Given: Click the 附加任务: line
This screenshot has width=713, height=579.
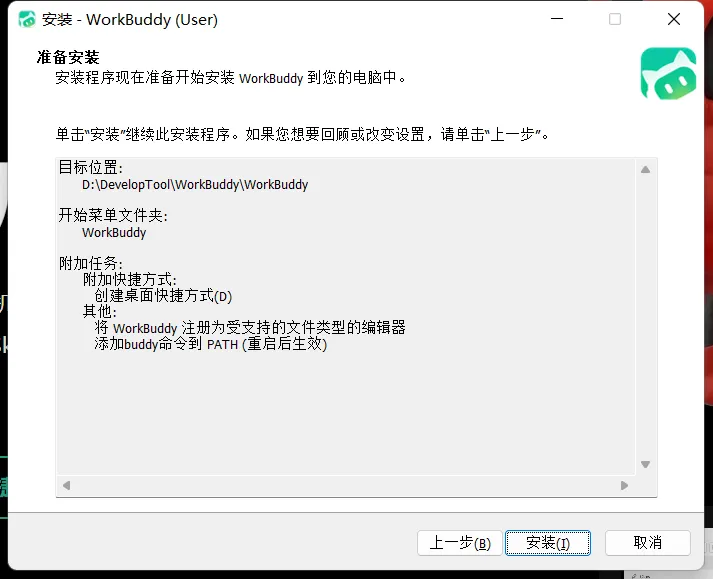Looking at the screenshot, I should (x=91, y=263).
